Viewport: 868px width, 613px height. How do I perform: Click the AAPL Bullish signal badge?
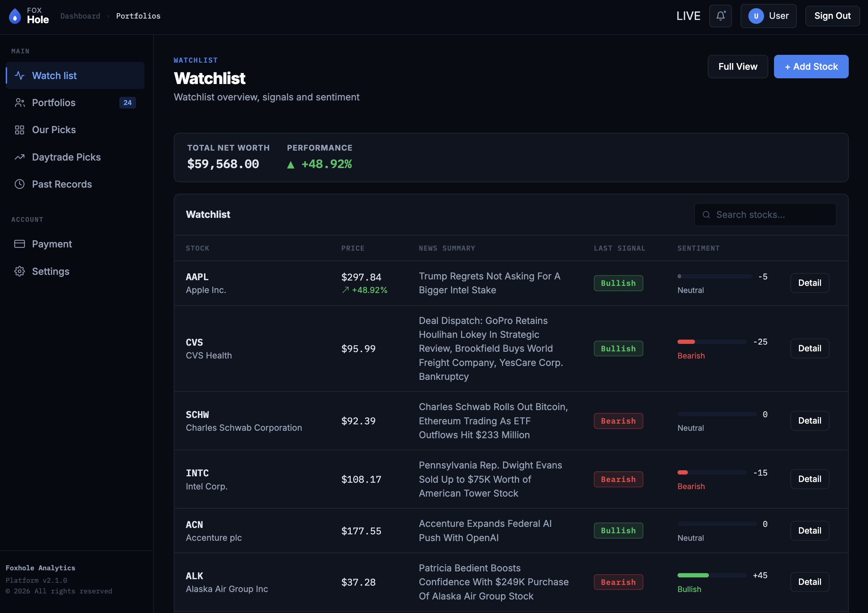(x=618, y=283)
